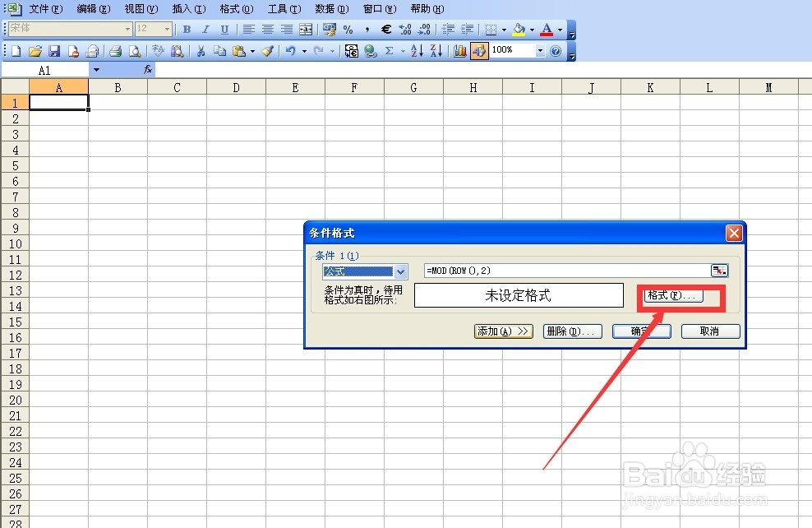The image size is (812, 528).
Task: Paste from clipboard
Action: click(238, 51)
